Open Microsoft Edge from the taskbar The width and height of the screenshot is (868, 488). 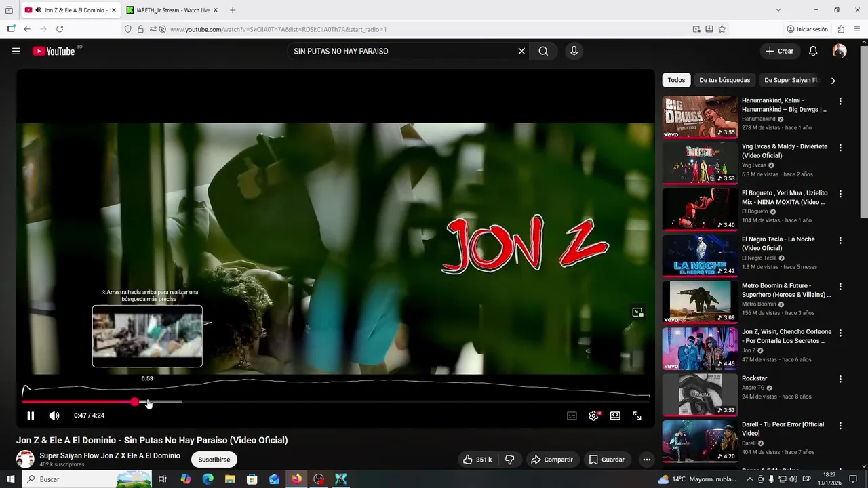(208, 479)
